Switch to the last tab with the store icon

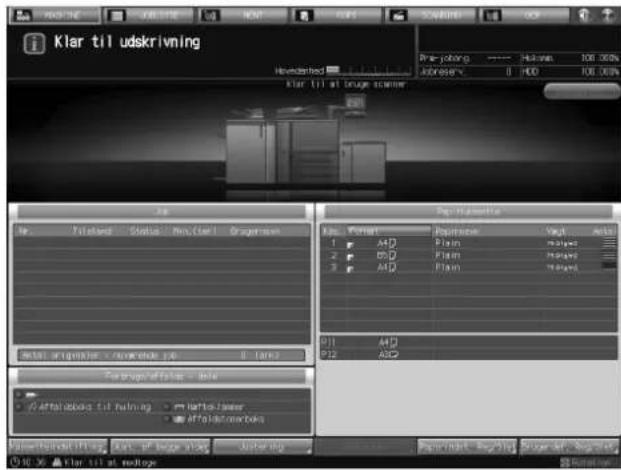click(x=524, y=16)
